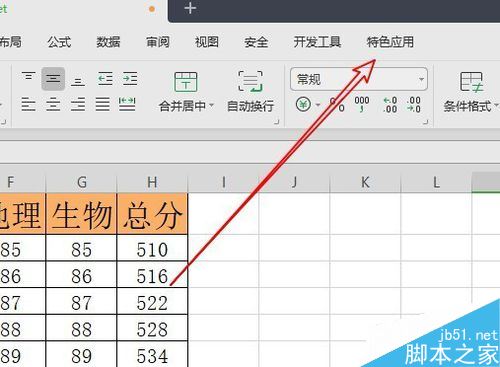500x367 pixels.
Task: Select the 87 cell in column G
Action: [x=82, y=302]
